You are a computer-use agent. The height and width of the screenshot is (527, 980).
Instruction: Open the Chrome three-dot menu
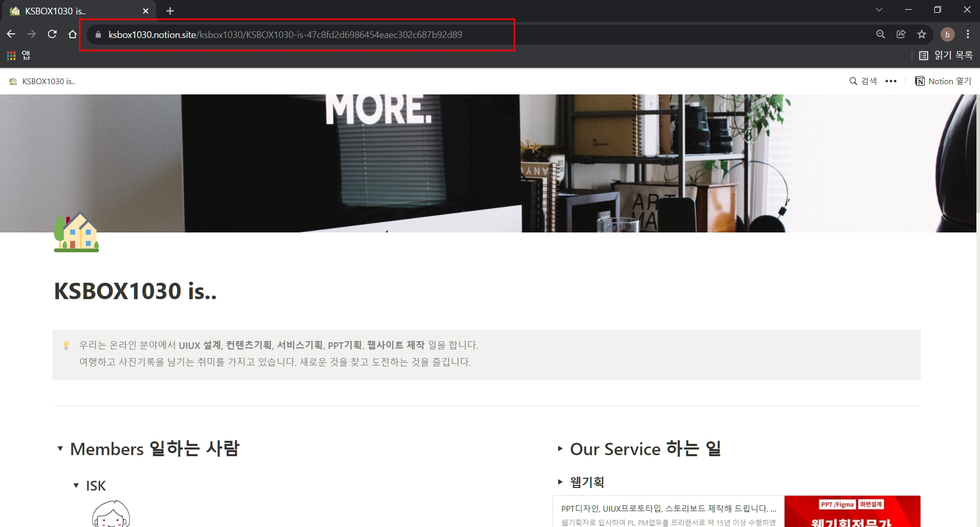(x=968, y=34)
